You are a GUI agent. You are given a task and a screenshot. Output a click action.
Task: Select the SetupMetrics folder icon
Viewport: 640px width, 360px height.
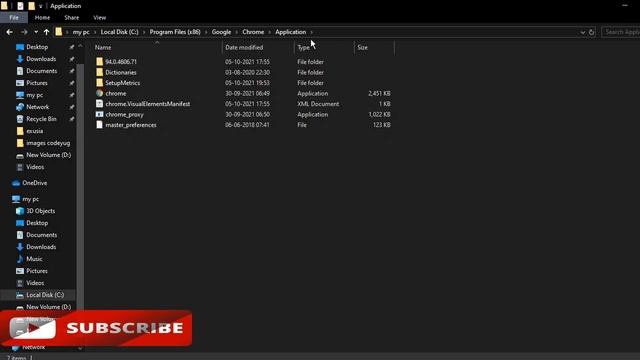(x=100, y=83)
